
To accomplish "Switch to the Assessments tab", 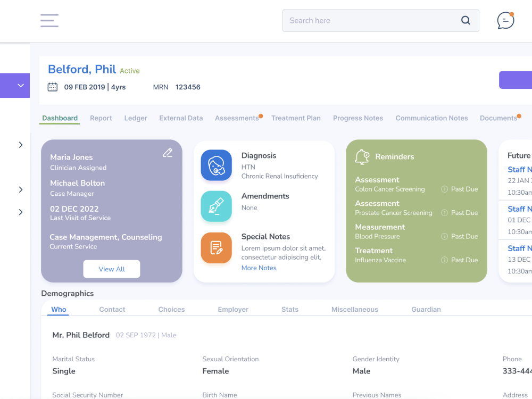I will [x=236, y=118].
